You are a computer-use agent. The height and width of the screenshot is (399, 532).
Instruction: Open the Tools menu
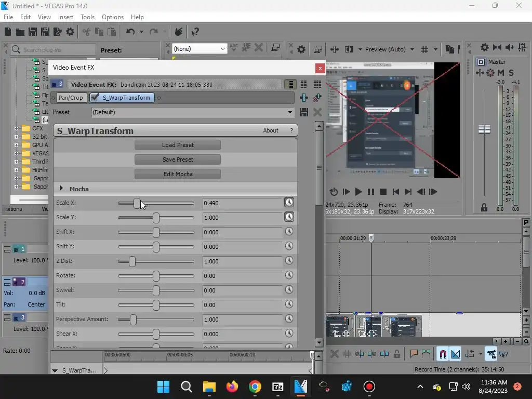tap(87, 17)
